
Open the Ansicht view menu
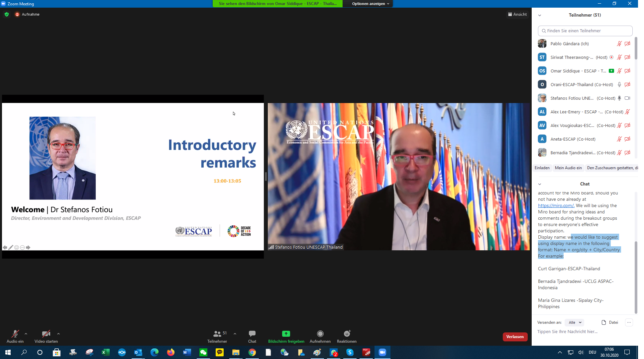[517, 14]
